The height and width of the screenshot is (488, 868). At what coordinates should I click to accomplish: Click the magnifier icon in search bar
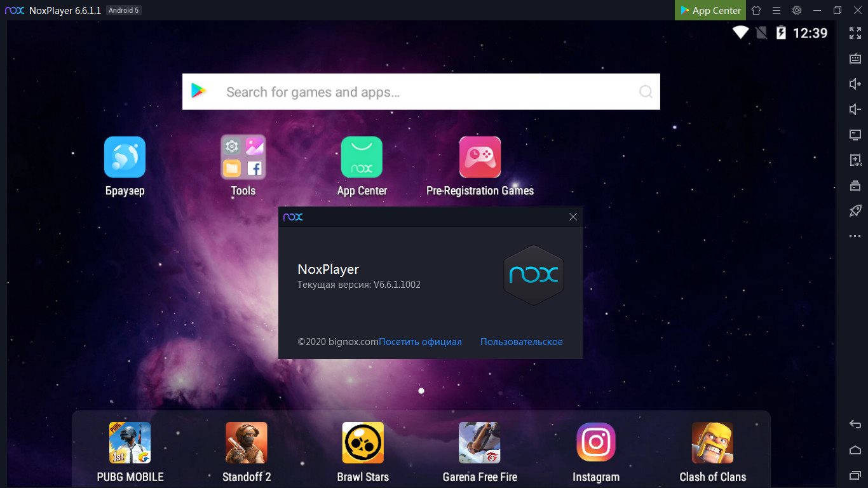[x=646, y=92]
